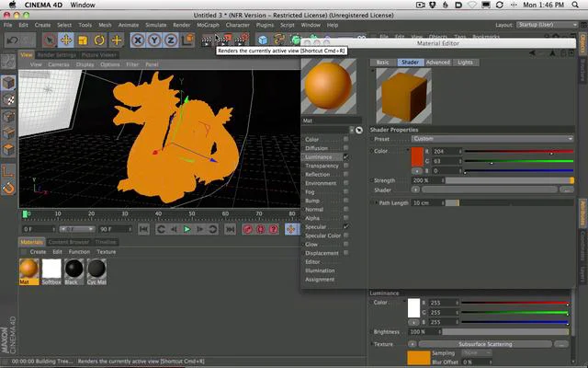The height and width of the screenshot is (368, 588).
Task: Toggle Y axis lock
Action: (154, 40)
